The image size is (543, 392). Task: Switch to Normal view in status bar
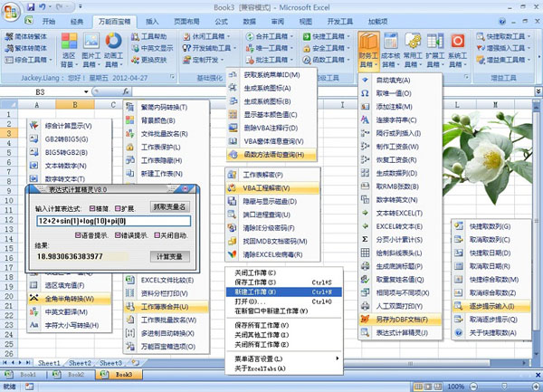419,387
